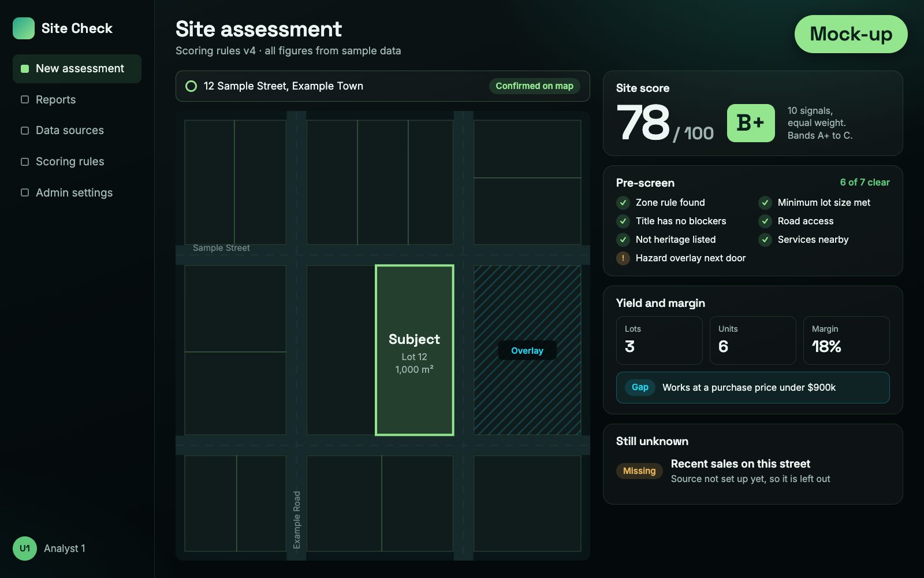This screenshot has height=578, width=924.
Task: Click the Gap tag in Yield and margin
Action: pyautogui.click(x=640, y=387)
